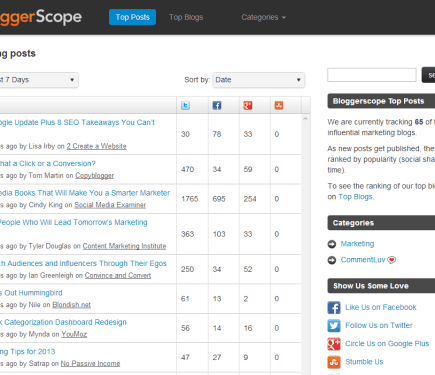Open Audiences and Influencers Through Their Egos post
The image size is (435, 375).
click(83, 263)
